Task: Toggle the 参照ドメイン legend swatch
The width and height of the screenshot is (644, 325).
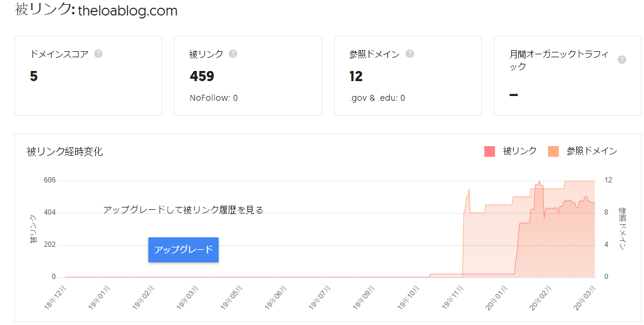Action: 553,151
